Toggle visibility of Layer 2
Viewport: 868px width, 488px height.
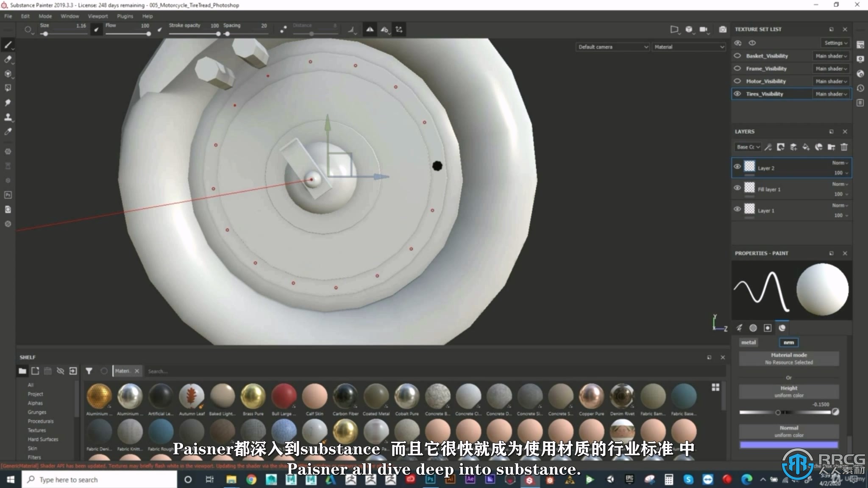coord(737,166)
